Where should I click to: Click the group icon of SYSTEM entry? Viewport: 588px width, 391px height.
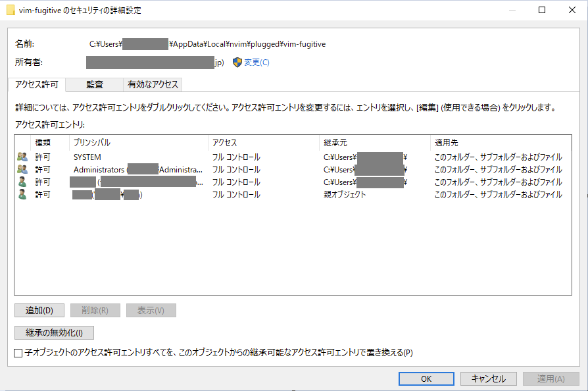point(22,157)
